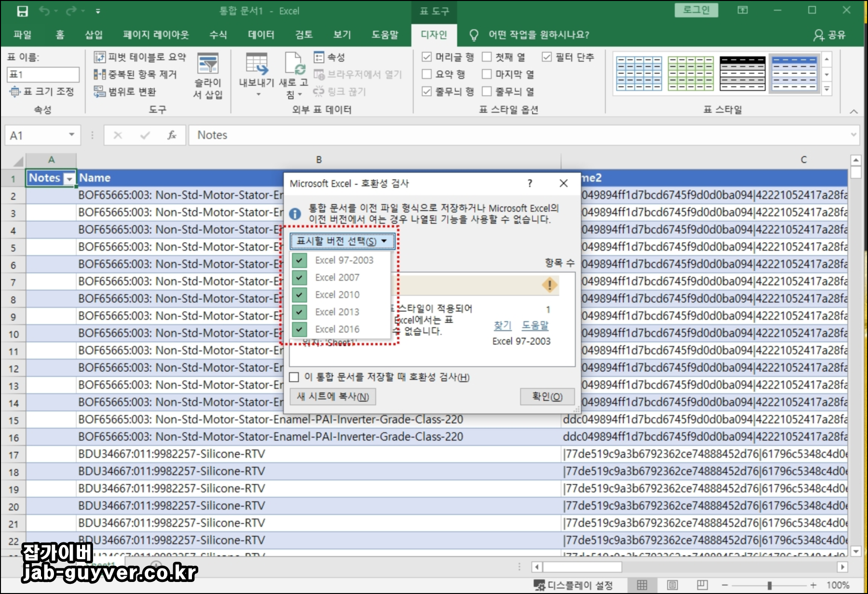Click the 표 이름 input field
The width and height of the screenshot is (868, 594).
[x=43, y=75]
